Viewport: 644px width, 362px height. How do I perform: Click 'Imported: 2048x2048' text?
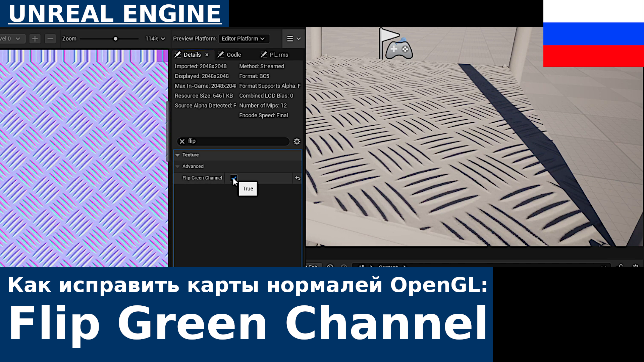(x=201, y=66)
